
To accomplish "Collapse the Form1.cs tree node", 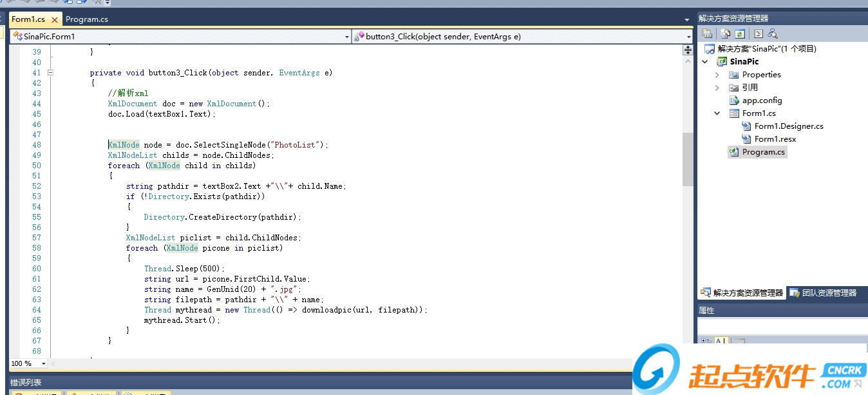I will 717,113.
